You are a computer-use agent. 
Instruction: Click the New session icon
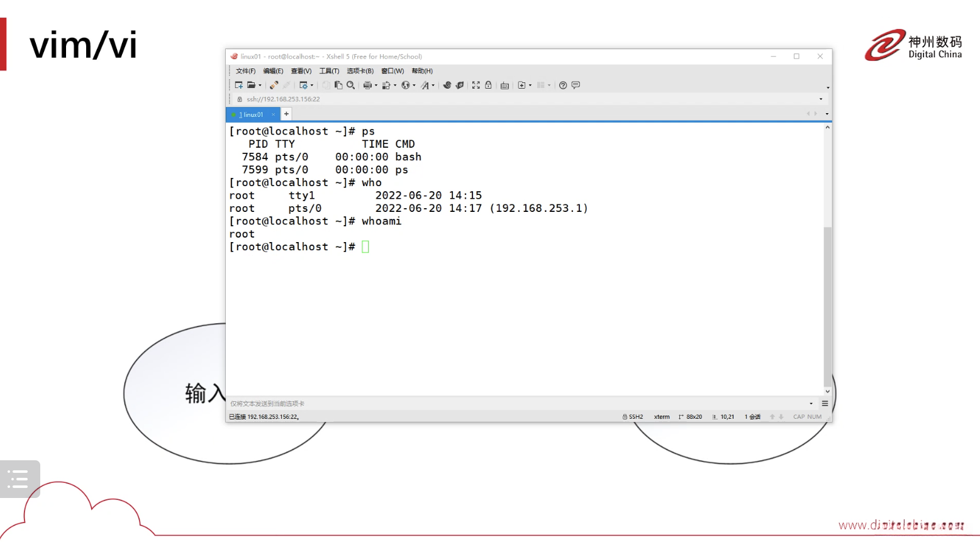238,85
